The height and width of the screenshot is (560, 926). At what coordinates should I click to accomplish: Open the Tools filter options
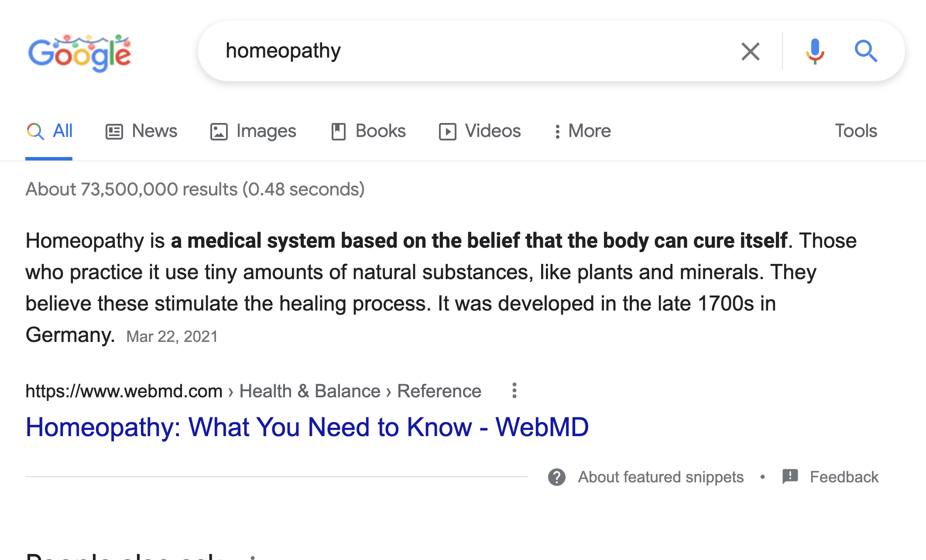856,131
